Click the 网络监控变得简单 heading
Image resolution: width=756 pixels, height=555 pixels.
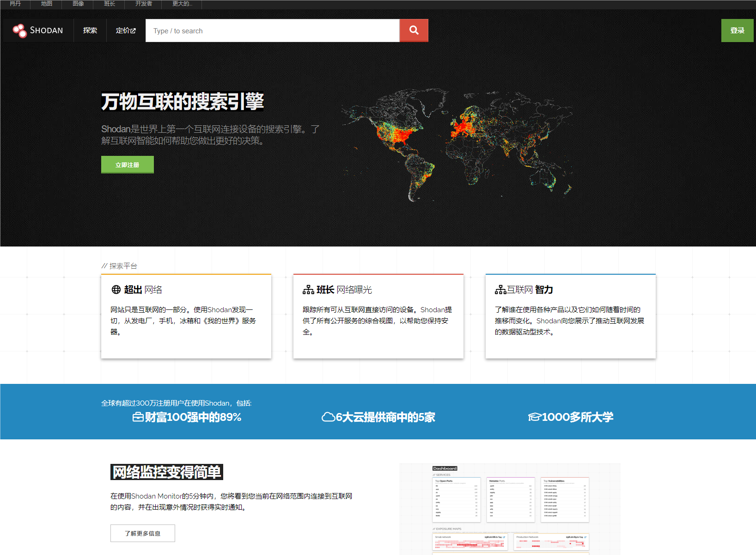167,472
